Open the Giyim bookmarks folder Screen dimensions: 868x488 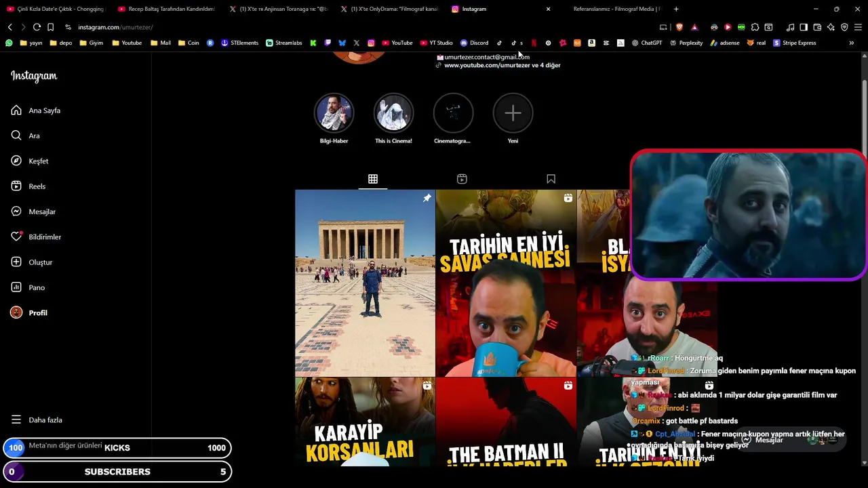tap(92, 43)
